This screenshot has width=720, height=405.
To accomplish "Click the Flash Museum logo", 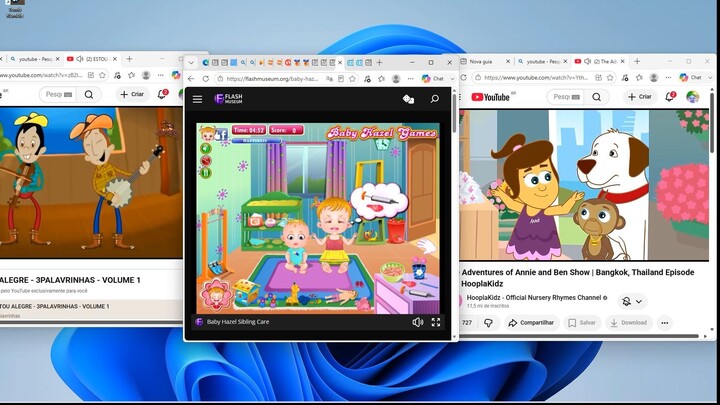I will [229, 99].
